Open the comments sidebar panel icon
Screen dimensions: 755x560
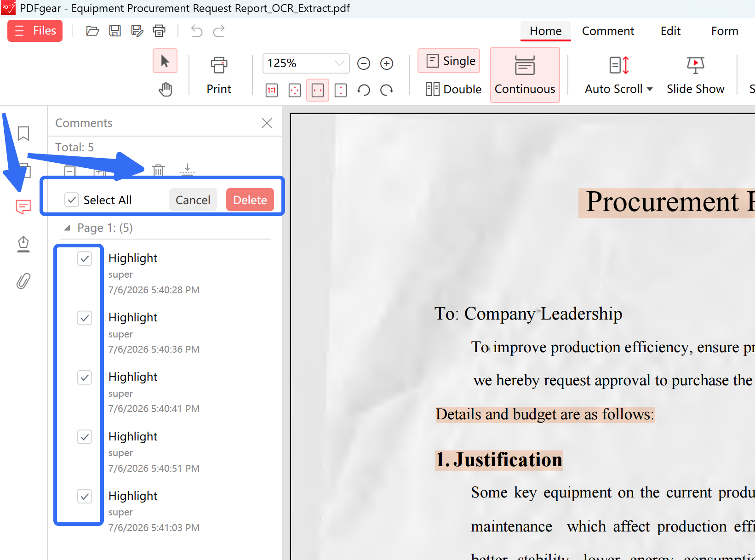click(x=23, y=207)
